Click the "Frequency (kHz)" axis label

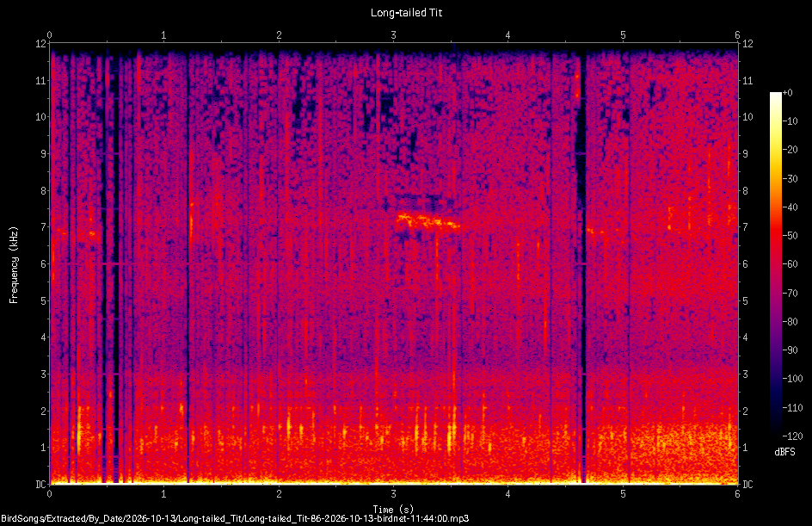[14, 265]
